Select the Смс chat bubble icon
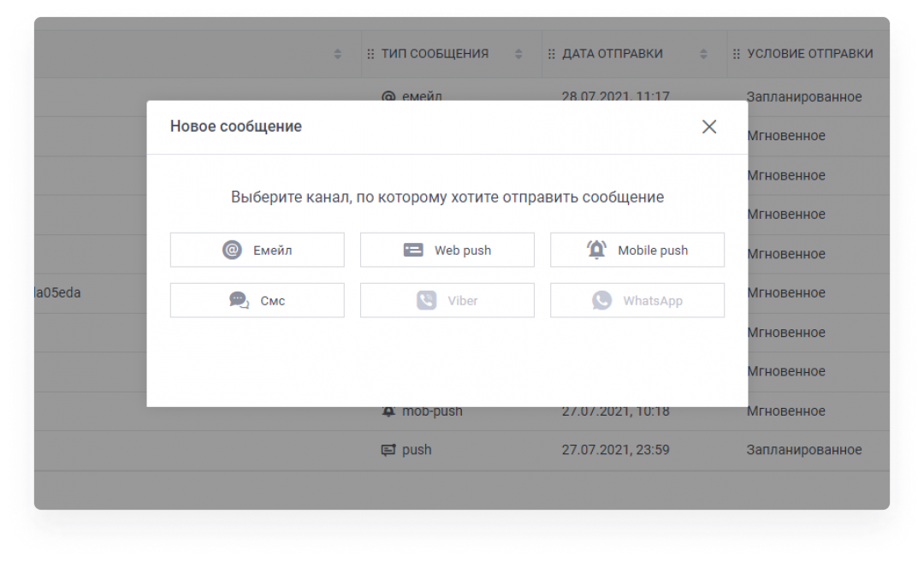The image size is (924, 561). click(239, 301)
